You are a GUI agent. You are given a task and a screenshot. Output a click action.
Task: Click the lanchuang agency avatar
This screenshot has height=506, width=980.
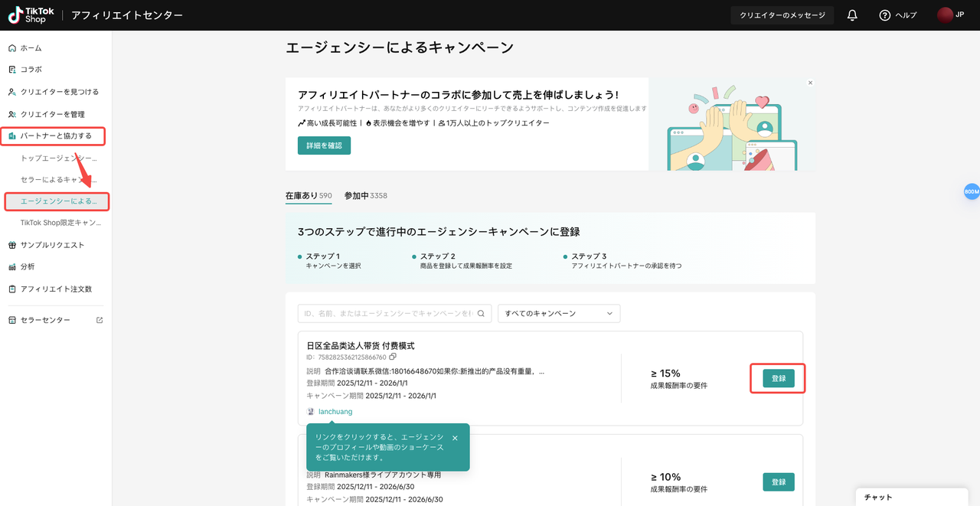pyautogui.click(x=311, y=412)
